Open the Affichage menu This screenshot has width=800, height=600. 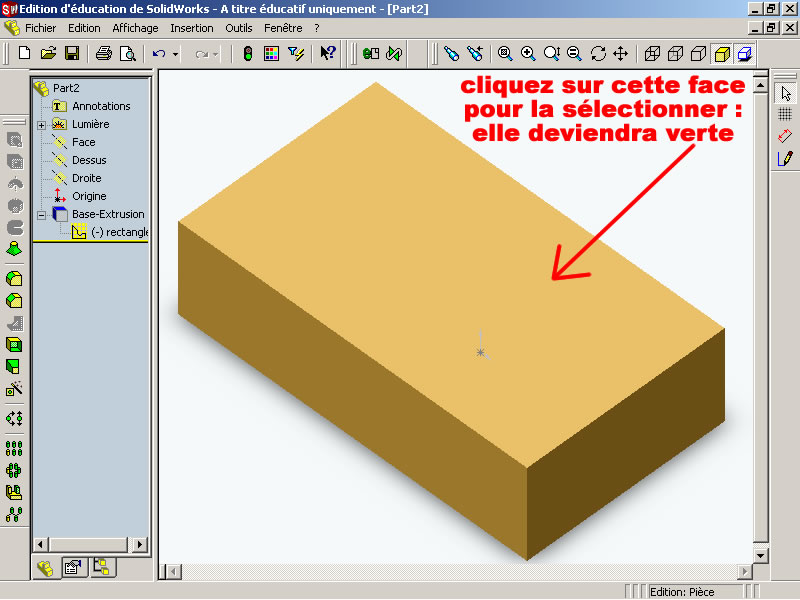click(x=135, y=28)
